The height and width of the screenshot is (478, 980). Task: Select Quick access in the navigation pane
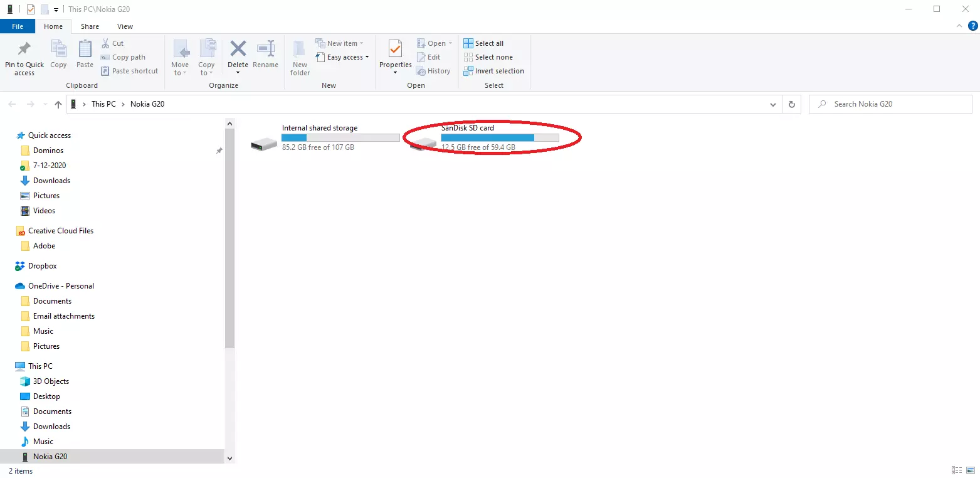(x=50, y=135)
